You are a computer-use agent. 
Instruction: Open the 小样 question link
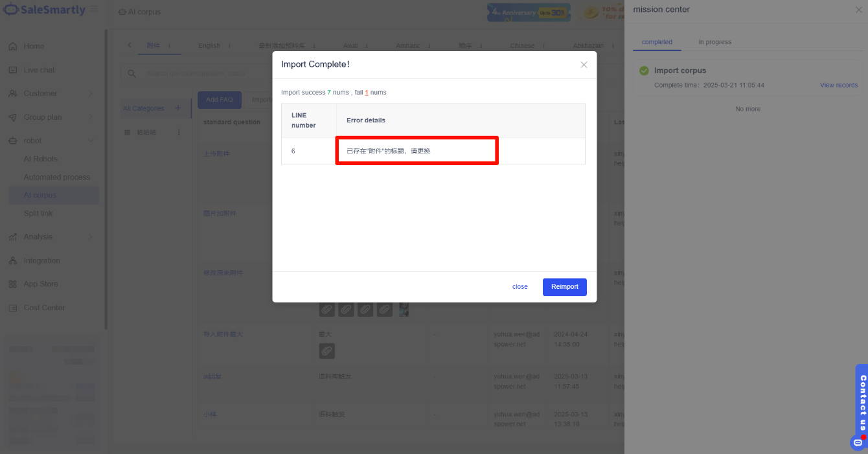click(x=210, y=414)
